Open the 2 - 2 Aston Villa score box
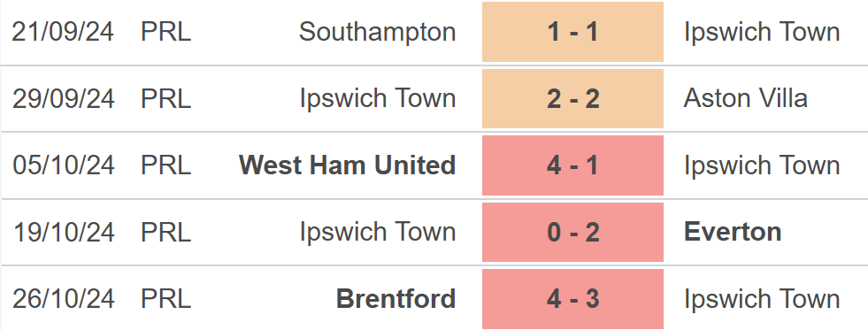Viewport: 868px width, 330px height. [572, 98]
